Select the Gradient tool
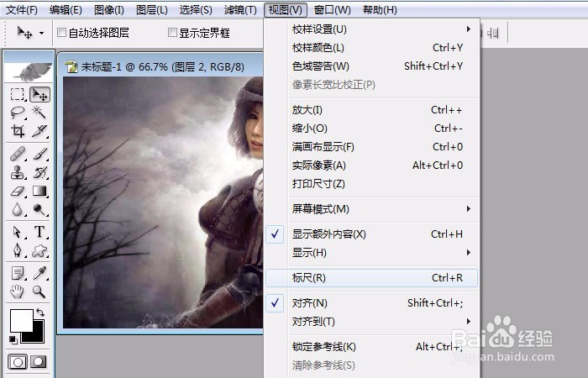588x378 pixels. coord(39,192)
